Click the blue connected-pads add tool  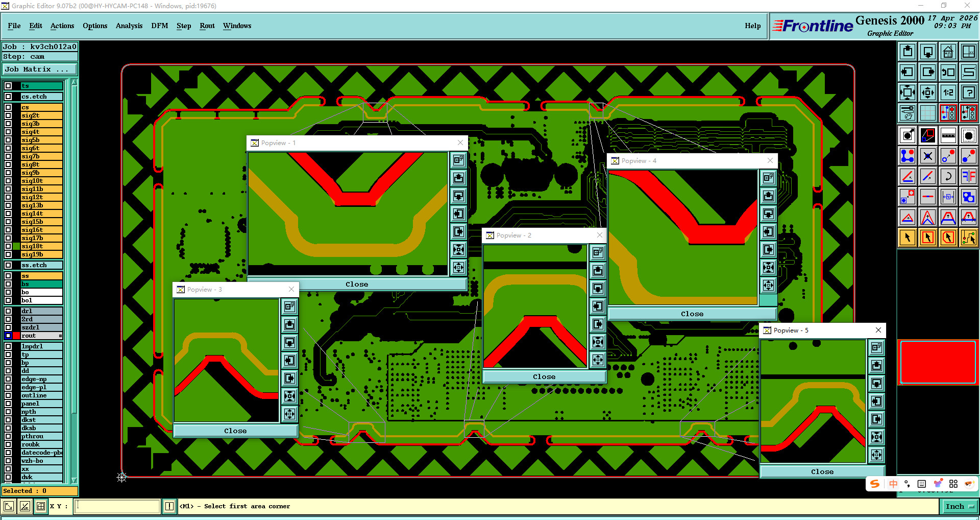[x=908, y=156]
